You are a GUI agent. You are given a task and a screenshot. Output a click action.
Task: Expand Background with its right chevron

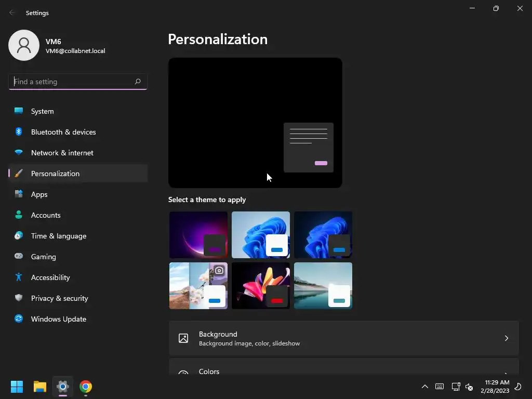click(506, 338)
